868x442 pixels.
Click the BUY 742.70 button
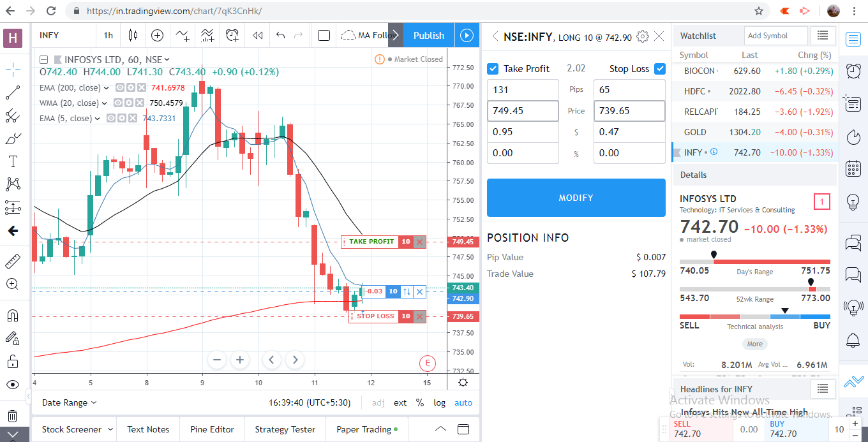tap(798, 429)
